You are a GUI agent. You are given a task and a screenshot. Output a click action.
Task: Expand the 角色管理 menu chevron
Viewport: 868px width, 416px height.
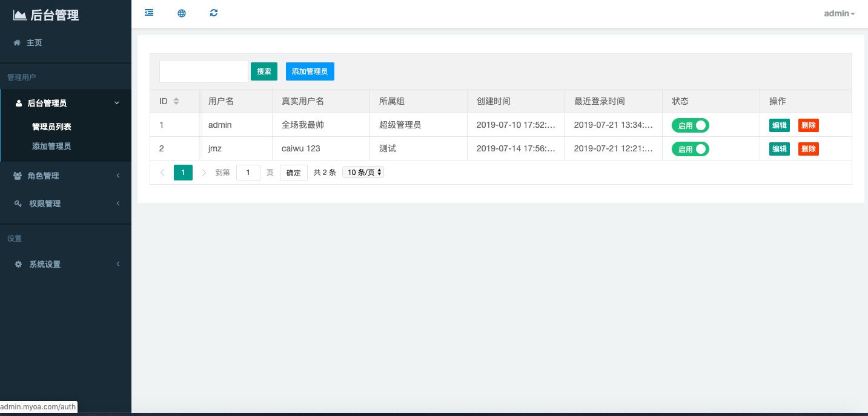point(118,176)
